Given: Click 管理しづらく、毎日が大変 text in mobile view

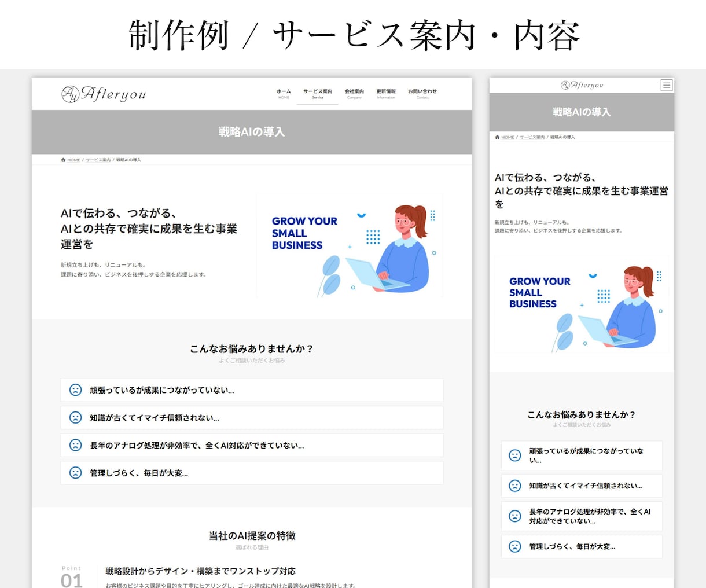Looking at the screenshot, I should point(572,546).
